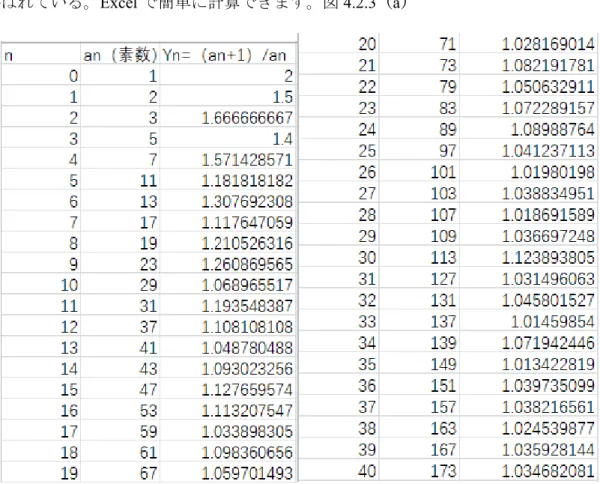Click the cell 1.045801527
Image resolution: width=600 pixels, height=484 pixels.
coord(528,300)
